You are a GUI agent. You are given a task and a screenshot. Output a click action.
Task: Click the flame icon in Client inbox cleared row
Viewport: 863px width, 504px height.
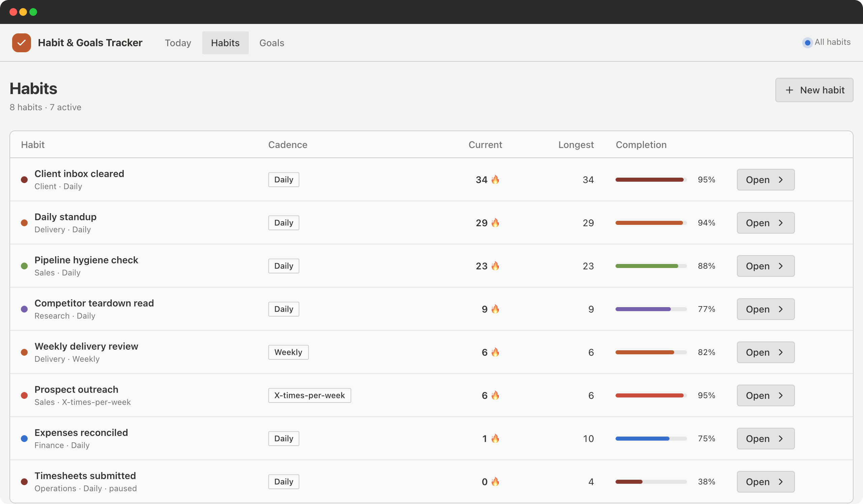pos(495,179)
